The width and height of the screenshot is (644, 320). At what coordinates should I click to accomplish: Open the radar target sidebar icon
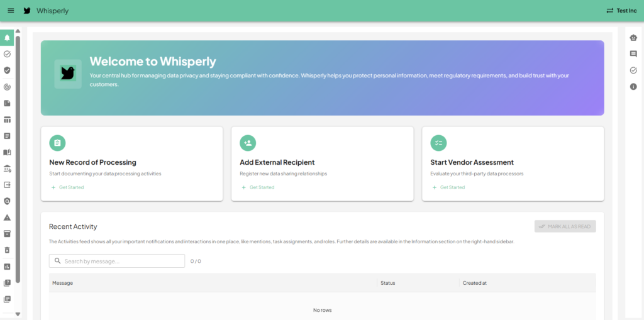point(7,87)
